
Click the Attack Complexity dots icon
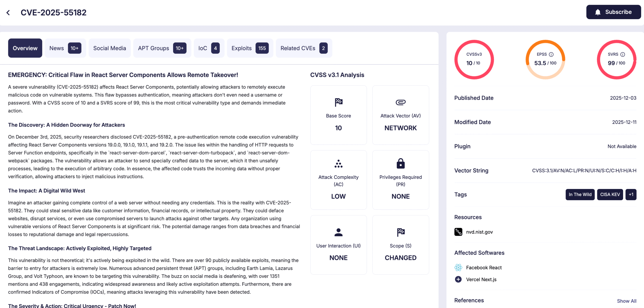(338, 164)
